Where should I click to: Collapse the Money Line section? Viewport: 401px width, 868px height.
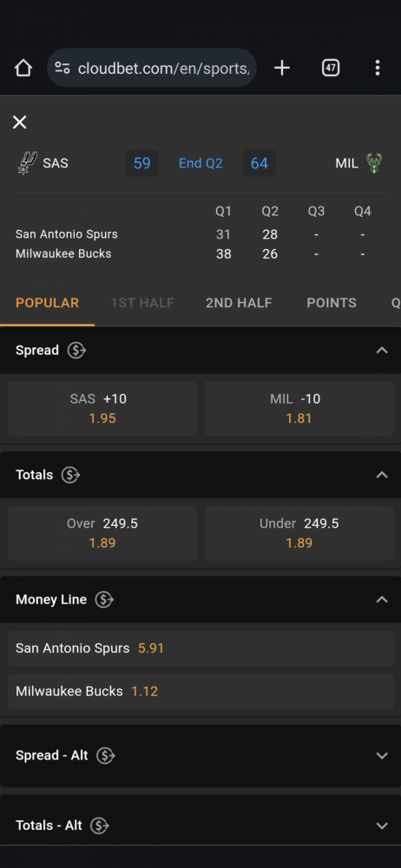[x=382, y=600]
